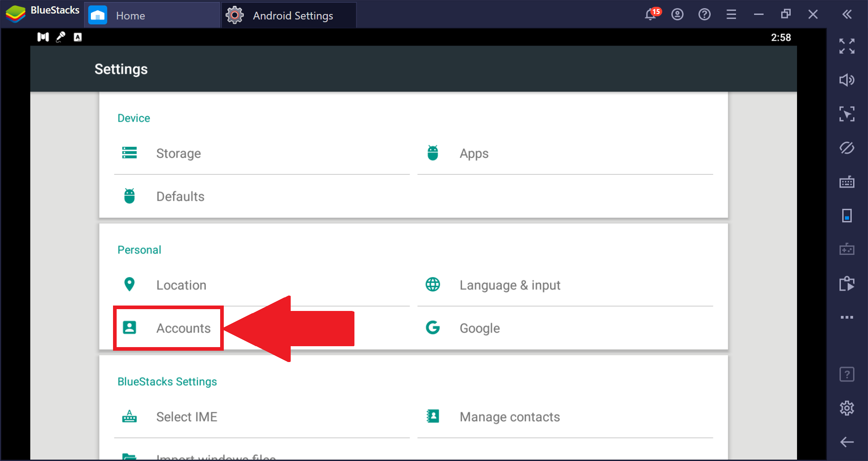Open the gamepad controls icon

click(847, 249)
